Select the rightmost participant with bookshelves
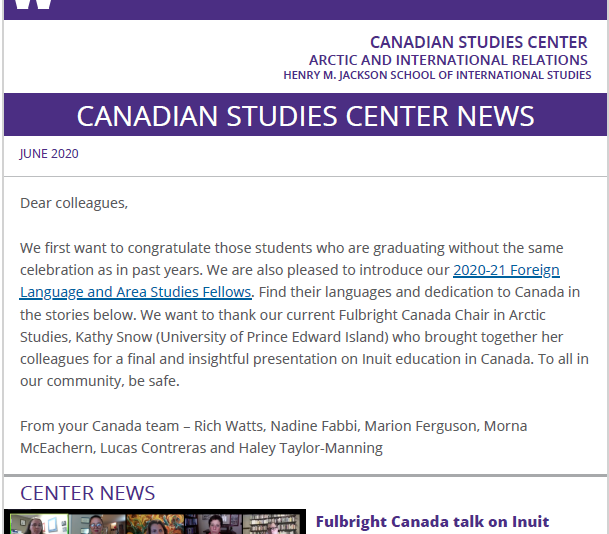Viewport: 609px width, 534px height. click(x=271, y=524)
